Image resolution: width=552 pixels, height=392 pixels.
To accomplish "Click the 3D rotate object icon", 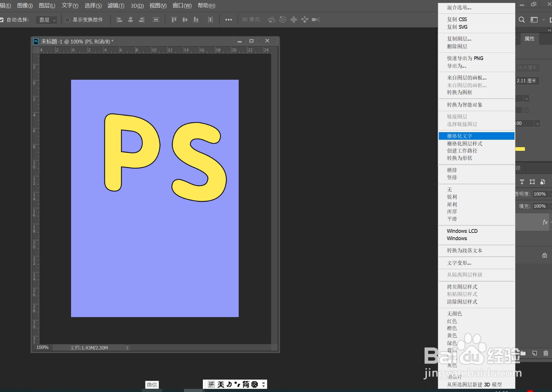I will pyautogui.click(x=272, y=20).
